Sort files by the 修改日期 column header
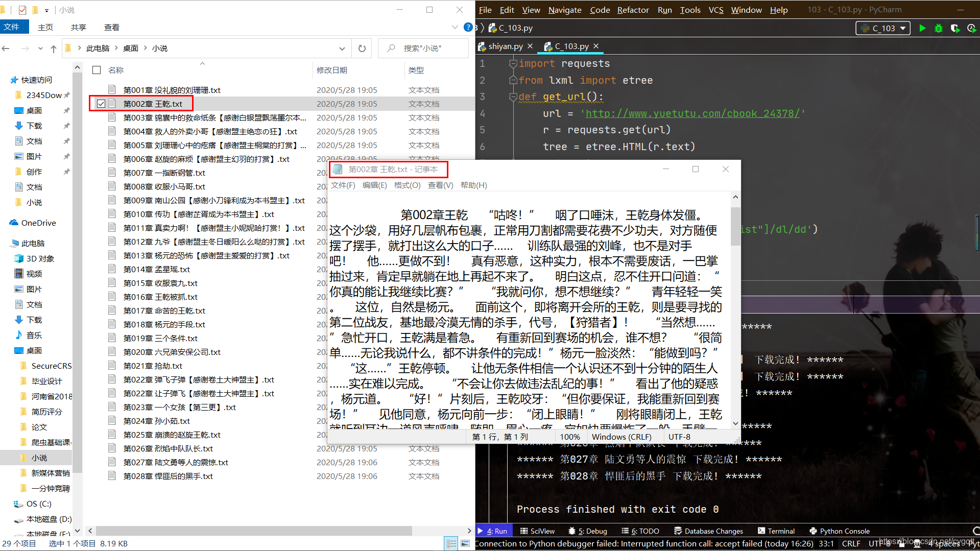980x551 pixels. pyautogui.click(x=332, y=70)
